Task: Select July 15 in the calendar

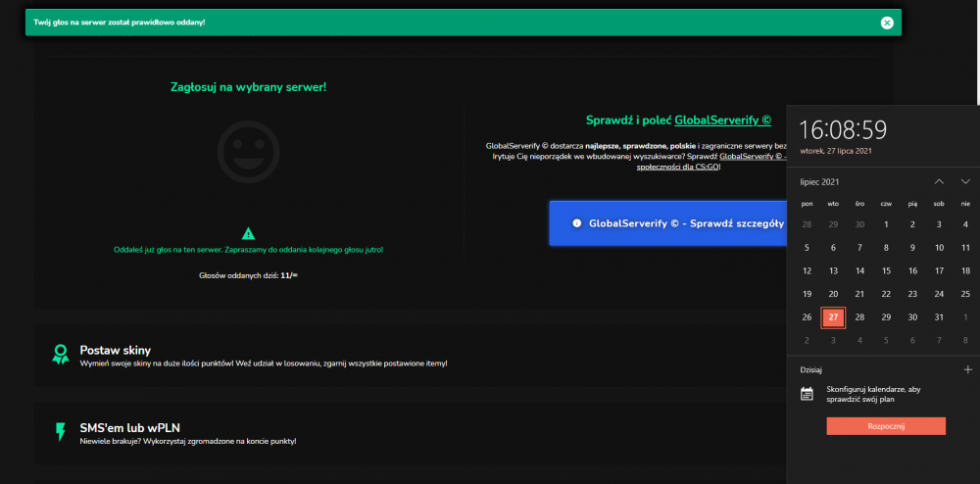Action: pos(886,271)
